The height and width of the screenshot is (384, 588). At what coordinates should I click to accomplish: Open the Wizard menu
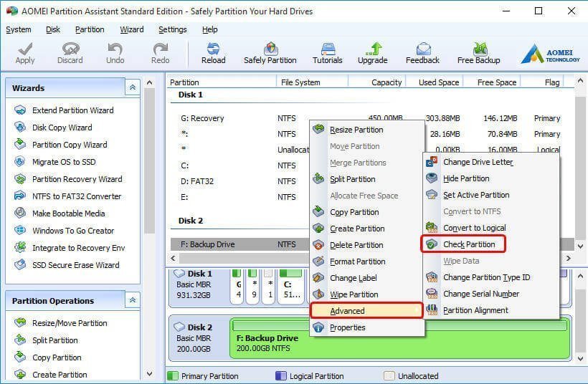pos(132,29)
